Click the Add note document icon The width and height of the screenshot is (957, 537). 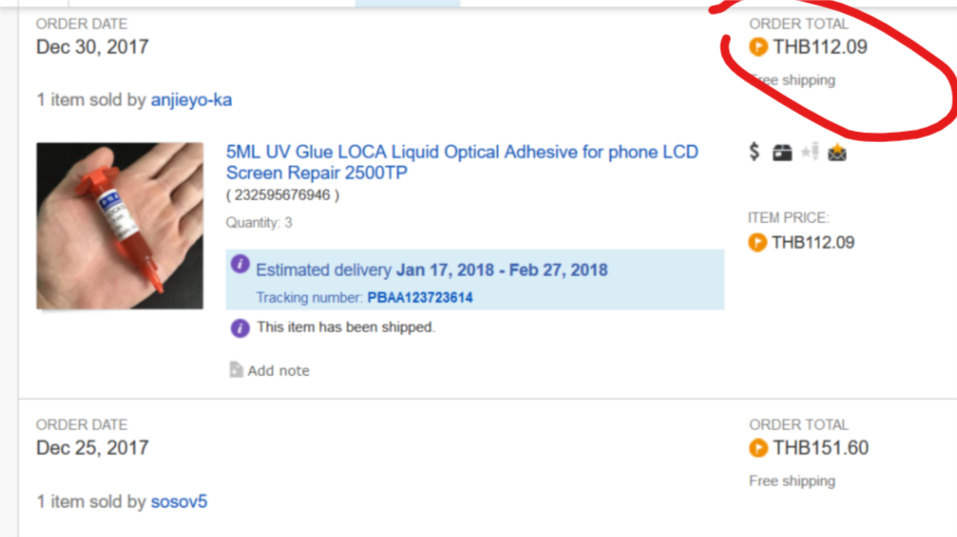[x=236, y=369]
